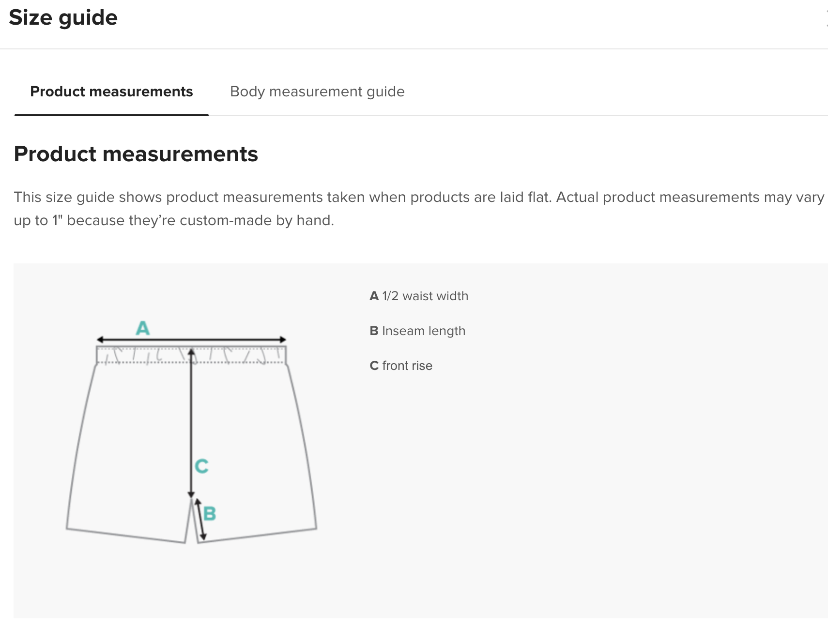828x644 pixels.
Task: Click the teal letter C on the diagram
Action: click(x=201, y=466)
